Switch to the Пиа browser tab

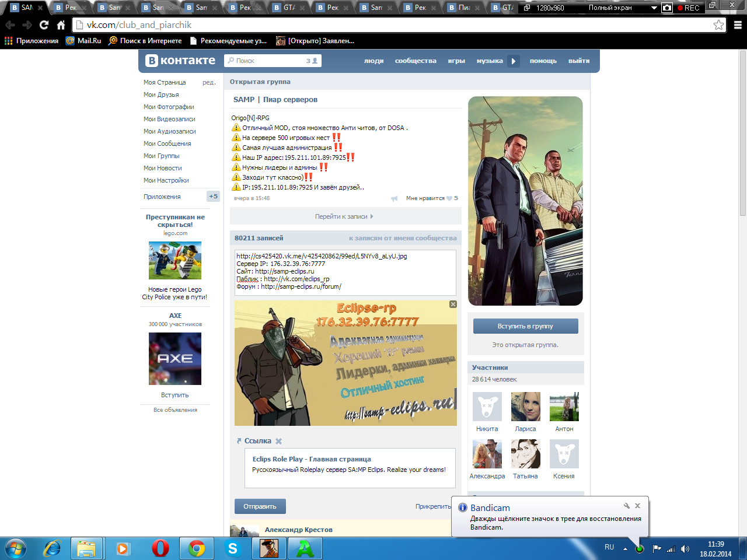click(463, 8)
